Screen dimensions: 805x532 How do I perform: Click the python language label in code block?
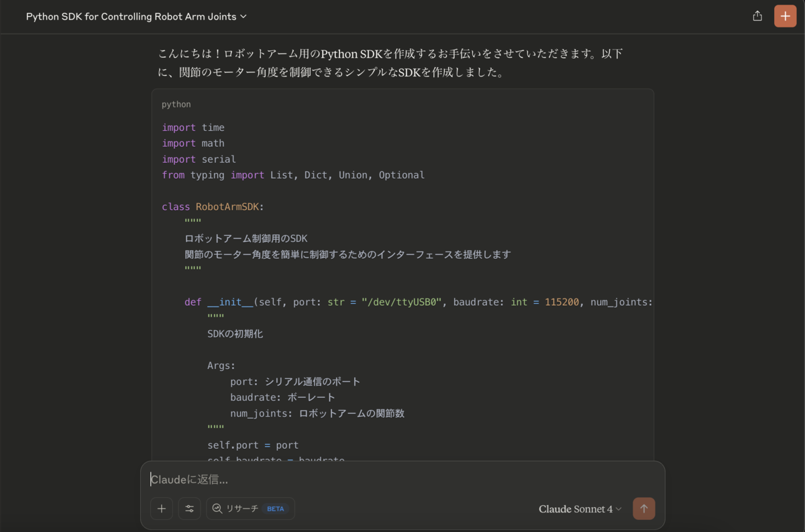tap(176, 105)
